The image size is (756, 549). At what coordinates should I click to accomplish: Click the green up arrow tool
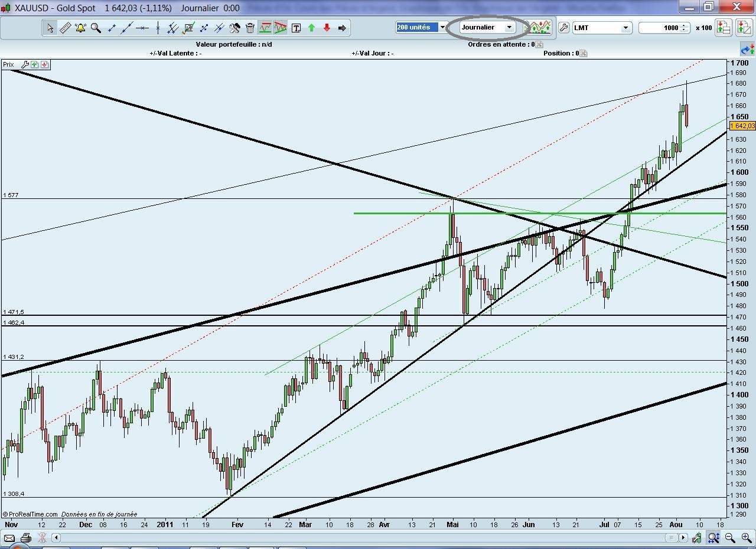(x=311, y=28)
